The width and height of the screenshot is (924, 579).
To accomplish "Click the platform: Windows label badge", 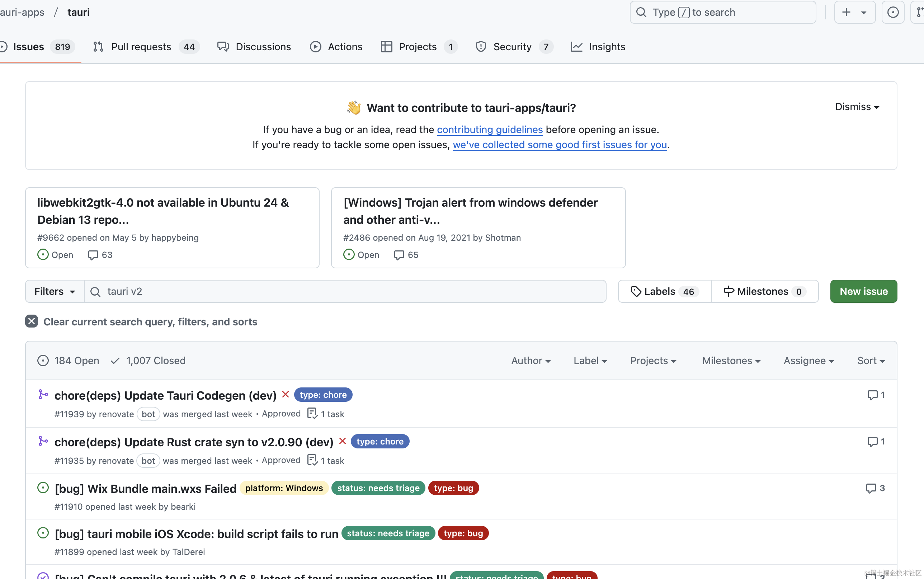I will (284, 488).
